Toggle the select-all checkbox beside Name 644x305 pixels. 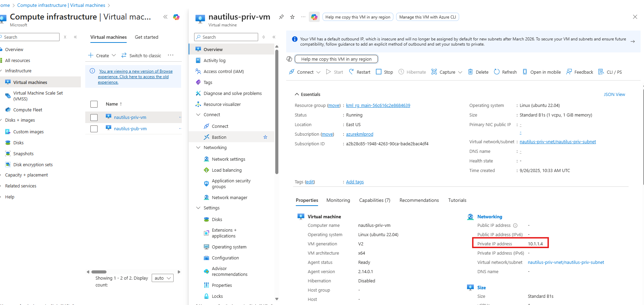(94, 104)
